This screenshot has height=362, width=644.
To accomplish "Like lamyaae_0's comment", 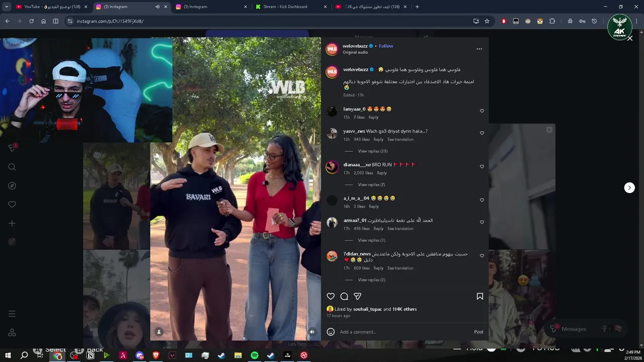I will click(x=481, y=111).
